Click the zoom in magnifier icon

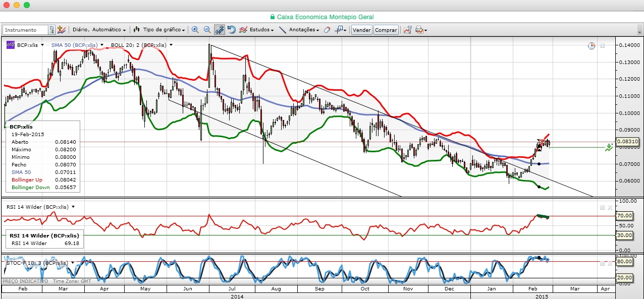click(195, 30)
